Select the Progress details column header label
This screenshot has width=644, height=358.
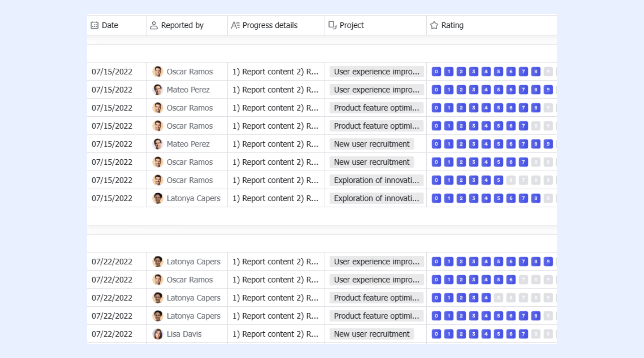tap(270, 25)
